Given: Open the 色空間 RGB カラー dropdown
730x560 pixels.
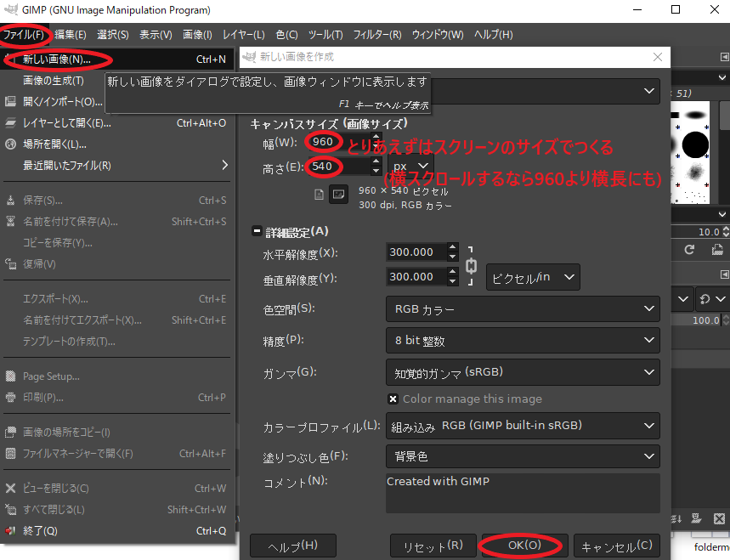Looking at the screenshot, I should (x=523, y=309).
